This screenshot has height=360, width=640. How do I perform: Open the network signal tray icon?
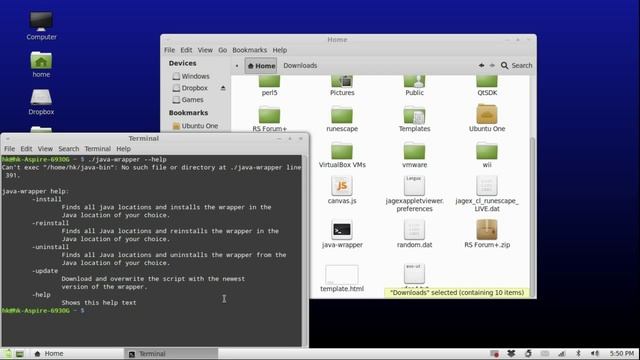[x=562, y=353]
